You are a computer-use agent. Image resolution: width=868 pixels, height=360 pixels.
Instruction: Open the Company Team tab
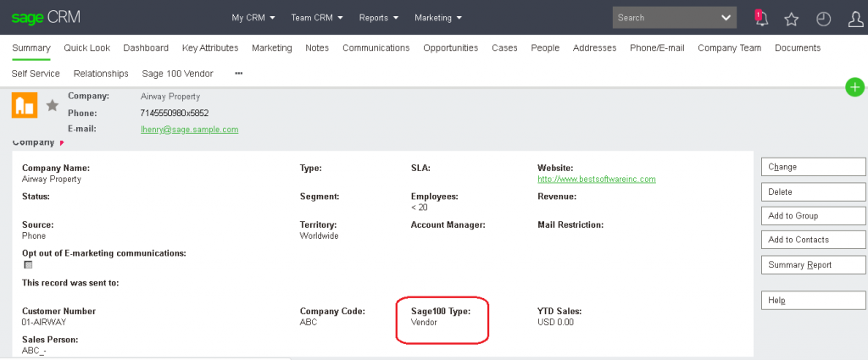pyautogui.click(x=730, y=48)
